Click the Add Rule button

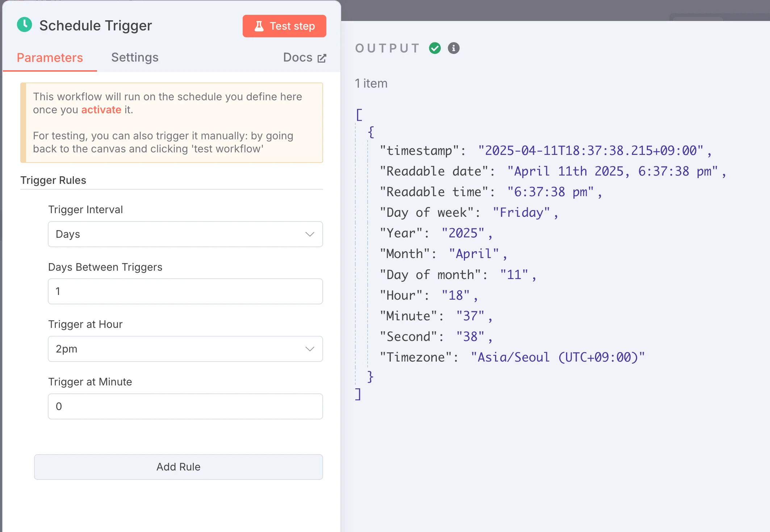(178, 467)
